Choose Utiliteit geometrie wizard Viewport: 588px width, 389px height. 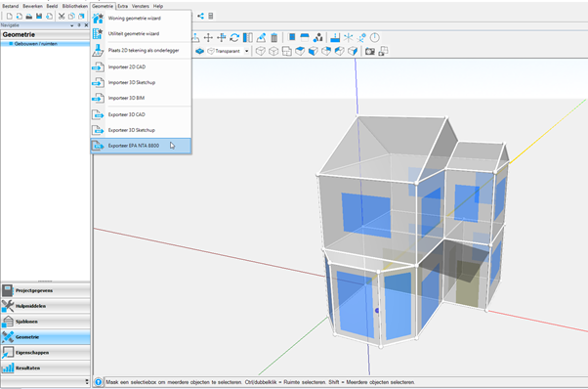coord(141,33)
